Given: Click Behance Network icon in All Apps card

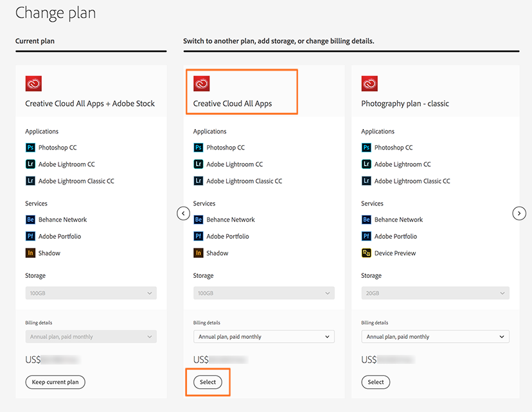Looking at the screenshot, I should tap(199, 219).
